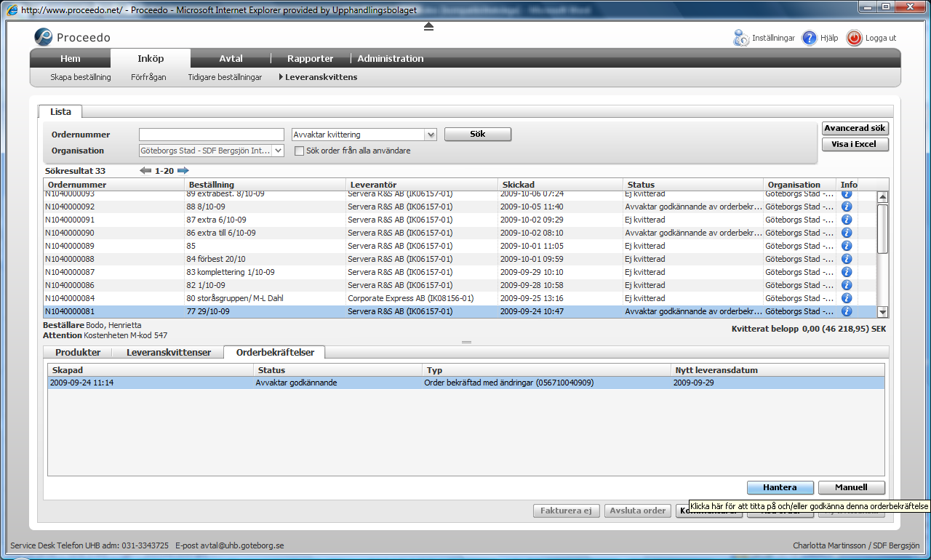
Task: Go to previous results page arrow
Action: tap(145, 170)
